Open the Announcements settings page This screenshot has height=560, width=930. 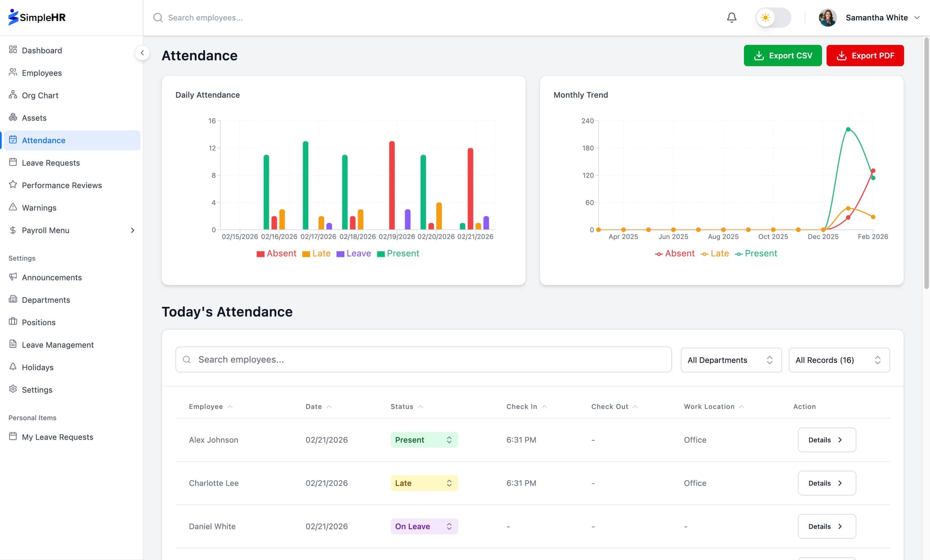52,277
